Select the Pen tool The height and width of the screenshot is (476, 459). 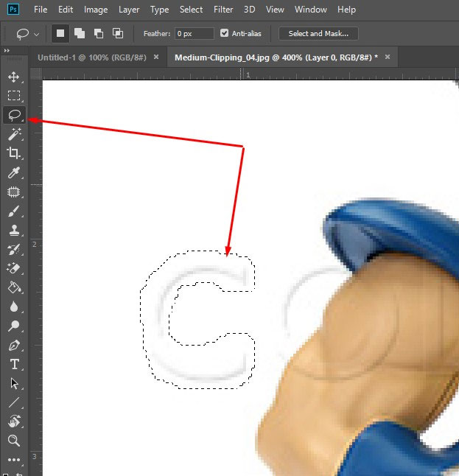14,345
